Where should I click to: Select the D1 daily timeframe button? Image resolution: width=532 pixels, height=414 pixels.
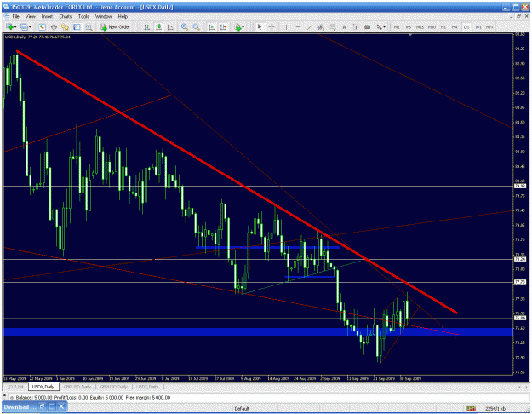click(x=466, y=26)
